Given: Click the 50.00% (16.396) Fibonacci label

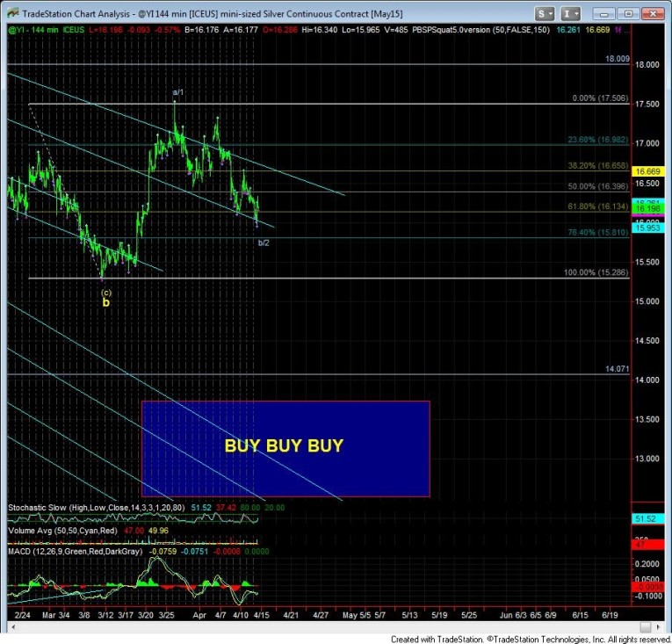Looking at the screenshot, I should tap(598, 186).
